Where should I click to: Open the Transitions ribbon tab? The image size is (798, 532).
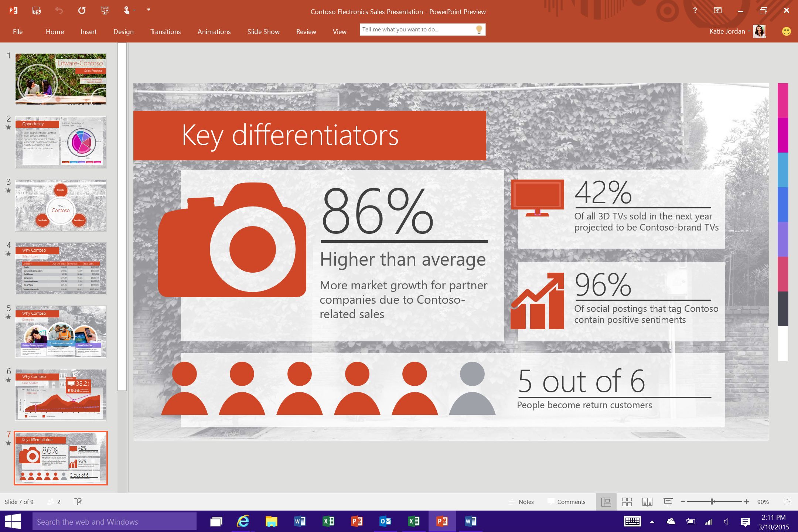pyautogui.click(x=166, y=32)
